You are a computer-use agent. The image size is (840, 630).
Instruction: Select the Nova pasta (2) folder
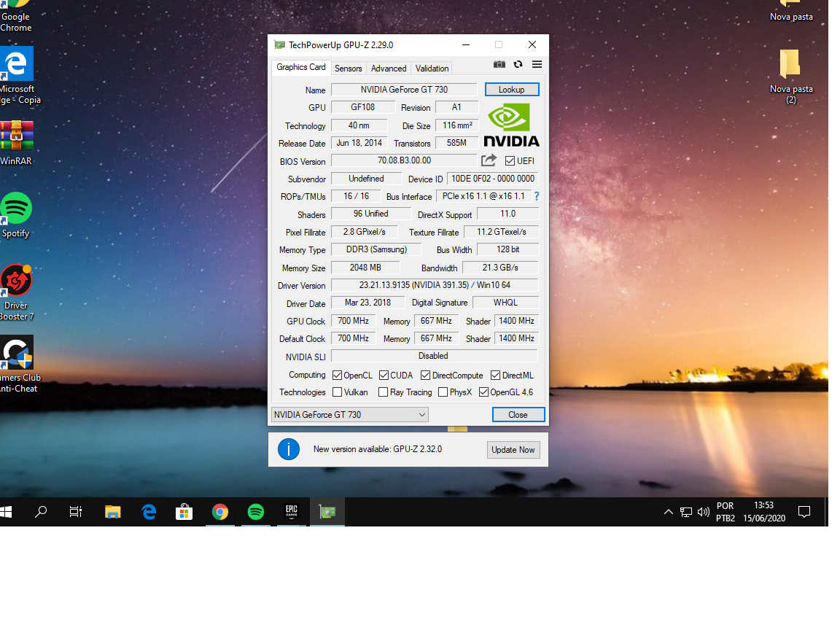[790, 77]
